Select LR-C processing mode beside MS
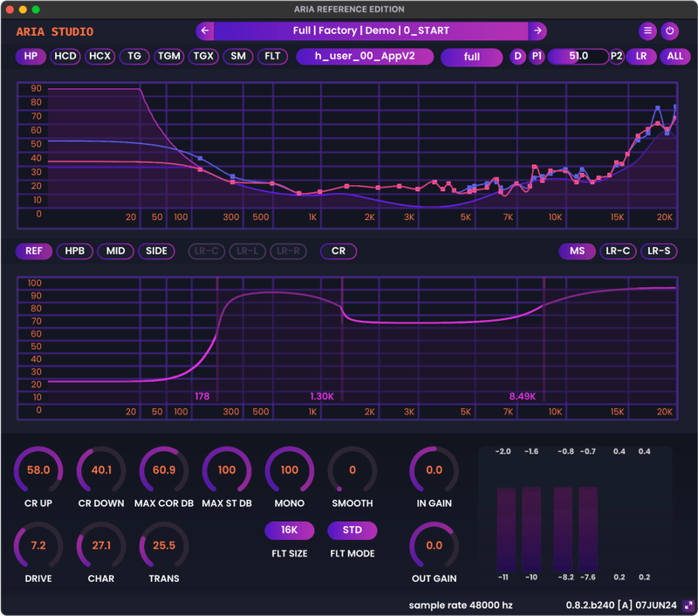This screenshot has height=616, width=698. tap(618, 251)
